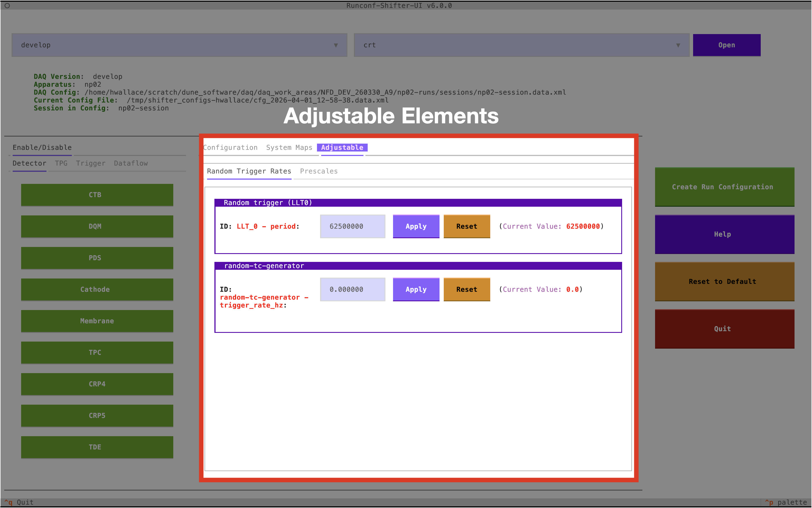Click the LLT_0 period input field
The width and height of the screenshot is (812, 508).
pyautogui.click(x=352, y=226)
